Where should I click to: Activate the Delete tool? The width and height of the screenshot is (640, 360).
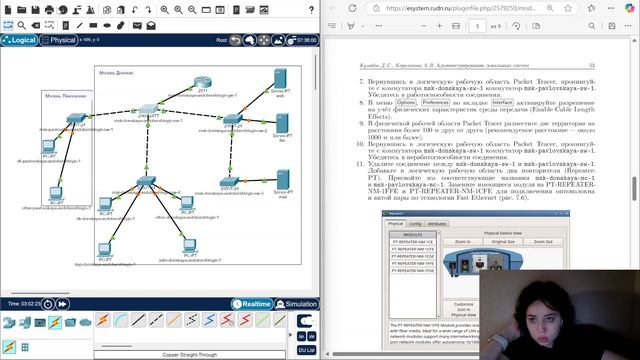pyautogui.click(x=36, y=25)
